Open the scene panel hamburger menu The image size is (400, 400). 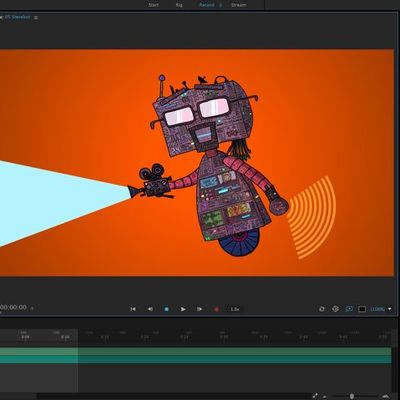36,17
